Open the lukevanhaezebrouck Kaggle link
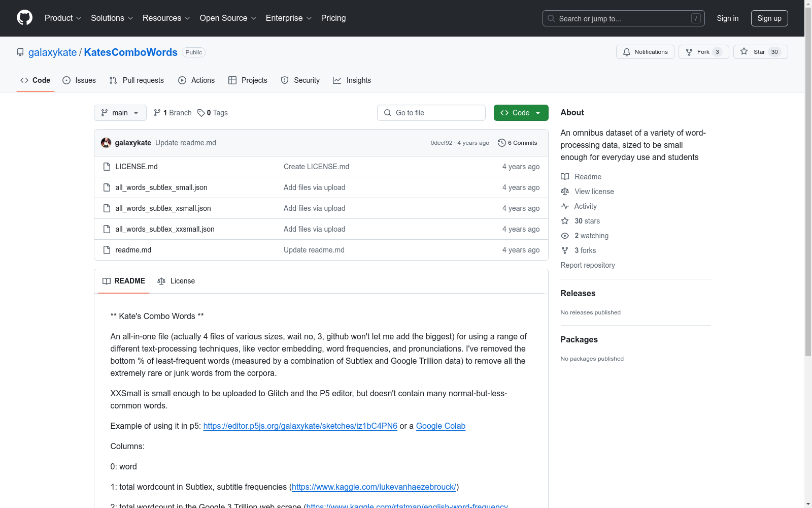Screen dimensions: 812x508 [374, 487]
